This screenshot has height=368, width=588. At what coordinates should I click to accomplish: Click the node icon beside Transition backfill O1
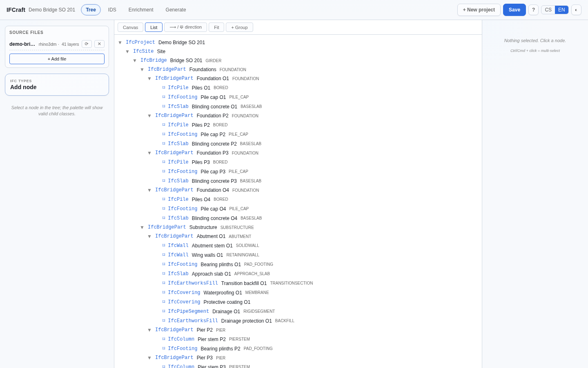pos(164,283)
